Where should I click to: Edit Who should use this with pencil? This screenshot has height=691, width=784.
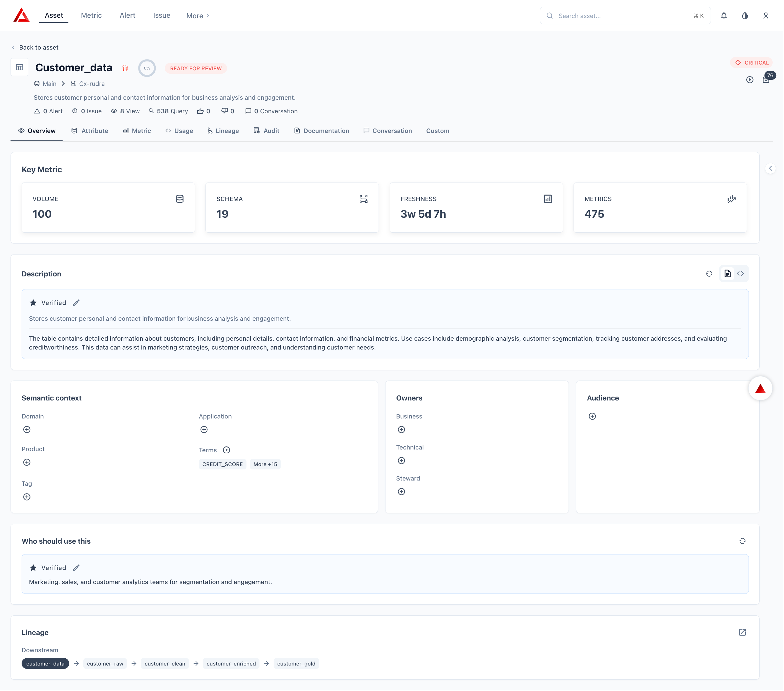[x=76, y=568]
